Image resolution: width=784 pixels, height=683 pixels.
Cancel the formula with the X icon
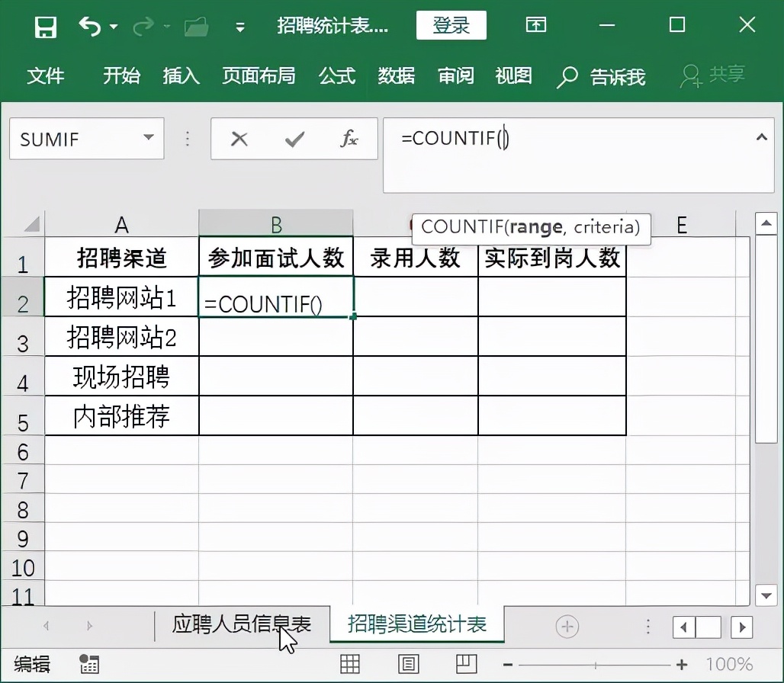tap(239, 139)
